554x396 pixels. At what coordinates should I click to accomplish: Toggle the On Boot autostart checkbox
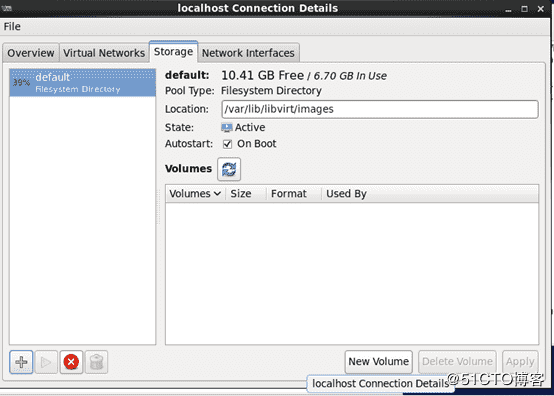227,144
